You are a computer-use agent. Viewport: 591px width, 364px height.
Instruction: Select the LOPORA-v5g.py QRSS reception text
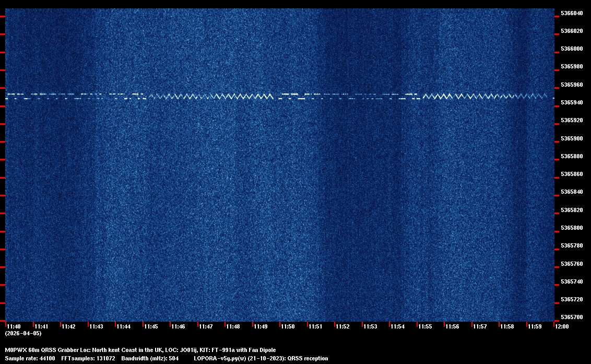(x=261, y=358)
